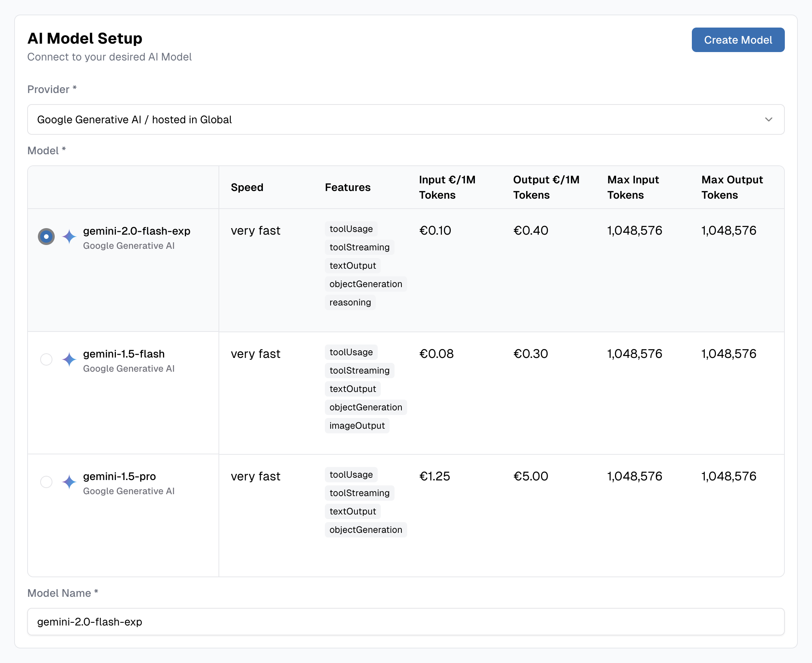Click the Speed column header
The height and width of the screenshot is (663, 812).
(x=247, y=187)
